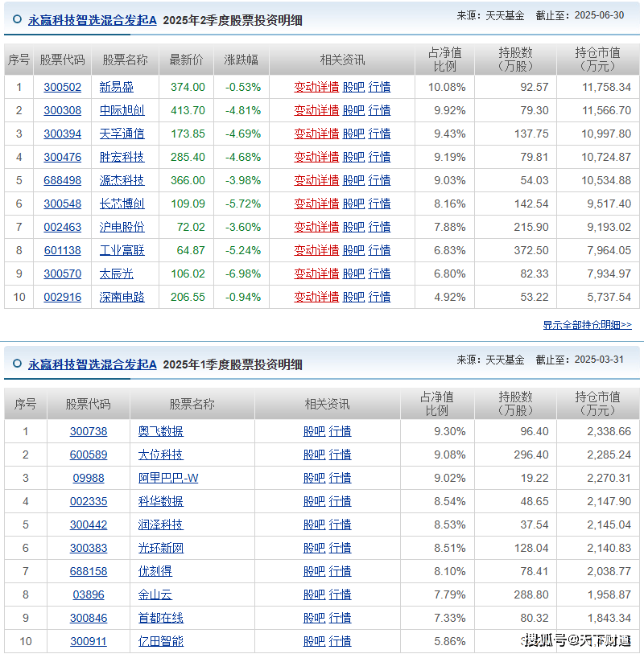Image resolution: width=644 pixels, height=654 pixels.
Task: Click the circle icon beside the Q2 fund title
Action: coord(17,20)
